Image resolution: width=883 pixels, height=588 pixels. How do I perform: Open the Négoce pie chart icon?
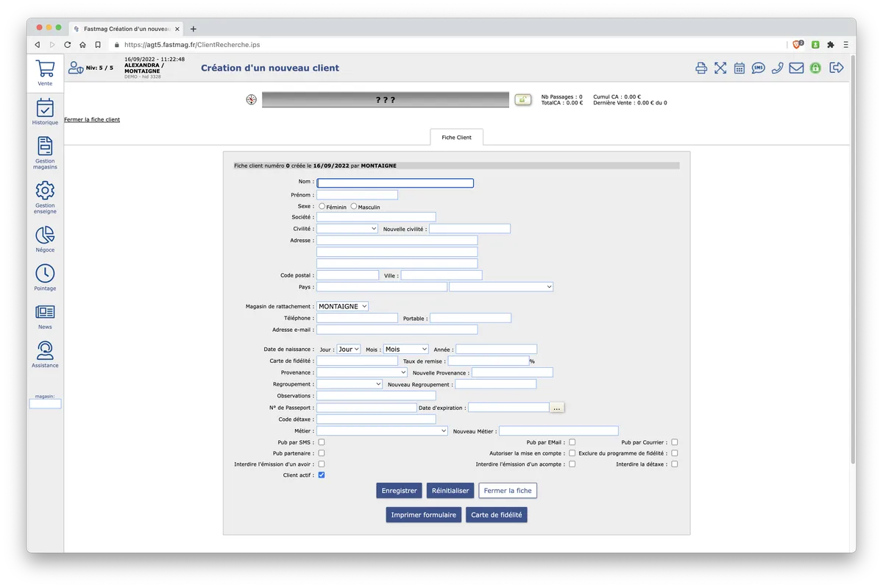(45, 235)
